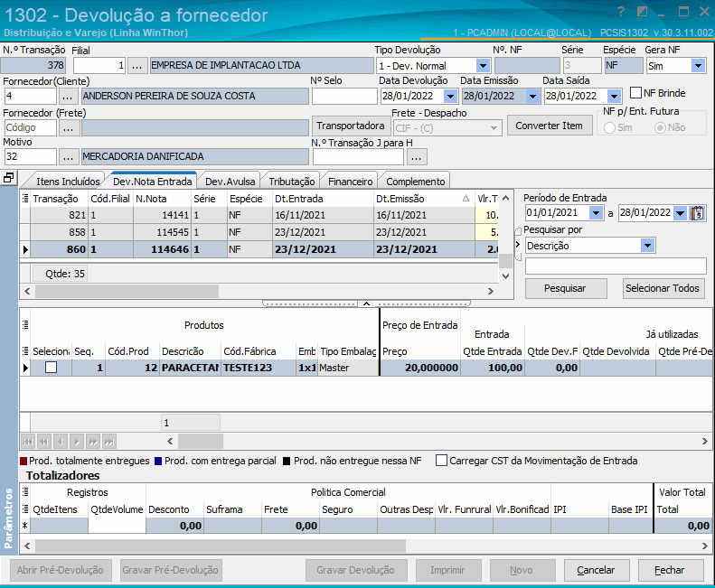This screenshot has height=588, width=715.
Task: Click Selecionar Todos button
Action: click(x=662, y=288)
